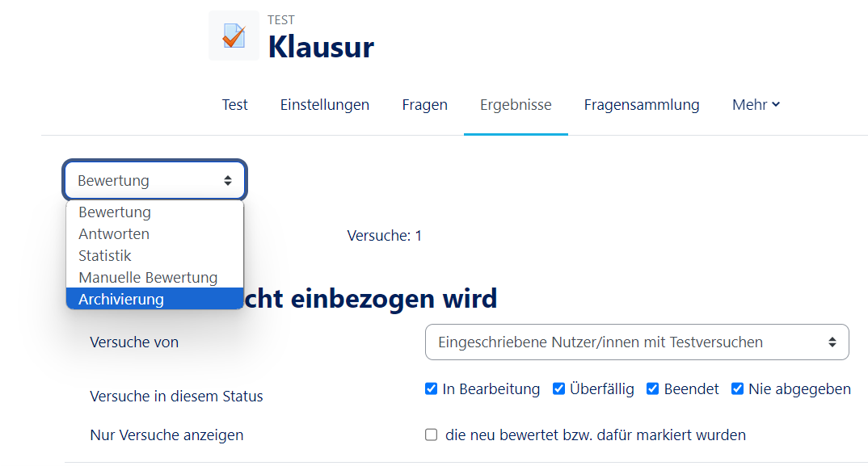Click the TEST label above the Klausur title
The width and height of the screenshot is (868, 466).
pos(281,20)
